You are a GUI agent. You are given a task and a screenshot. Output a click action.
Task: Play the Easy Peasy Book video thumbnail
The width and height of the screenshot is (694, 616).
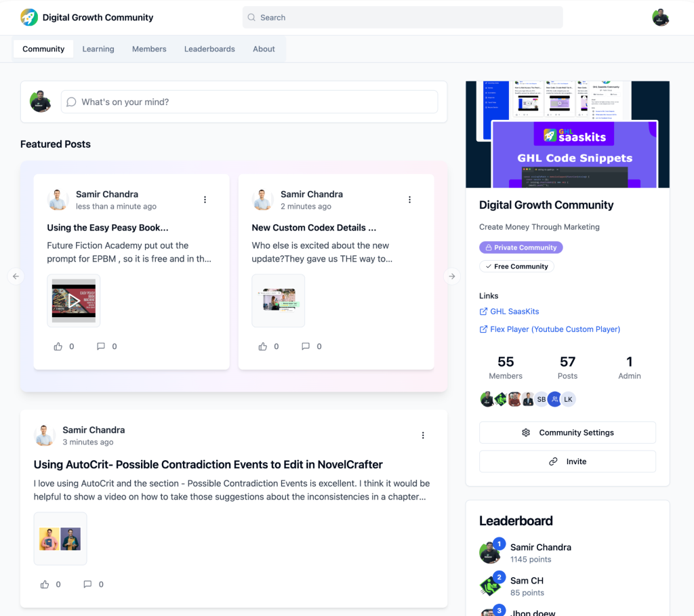(x=74, y=302)
